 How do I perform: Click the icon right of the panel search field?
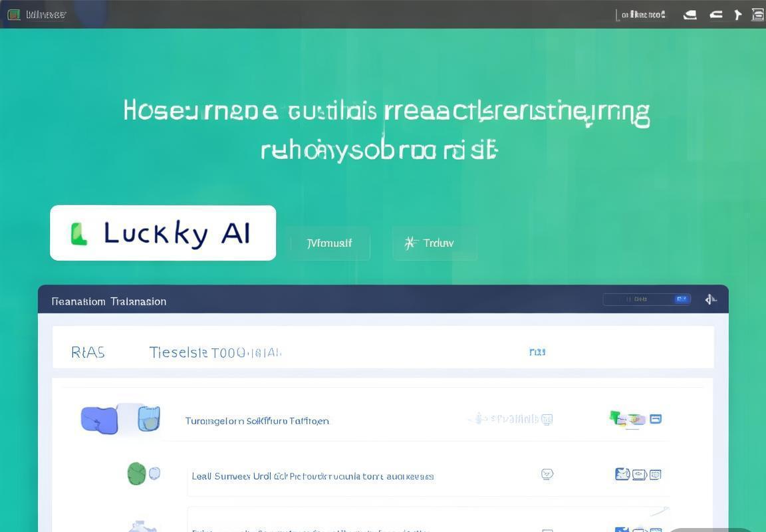pyautogui.click(x=711, y=299)
